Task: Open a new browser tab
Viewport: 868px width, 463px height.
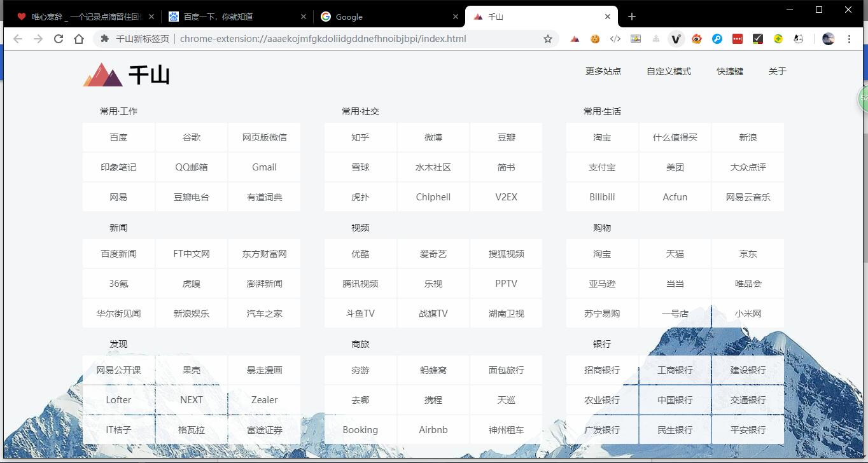Action: click(x=631, y=17)
